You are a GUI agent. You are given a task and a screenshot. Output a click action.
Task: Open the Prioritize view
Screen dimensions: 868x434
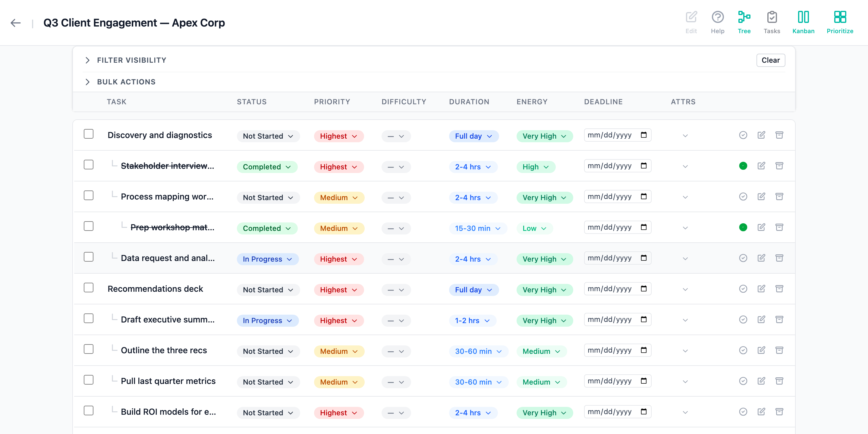tap(840, 23)
